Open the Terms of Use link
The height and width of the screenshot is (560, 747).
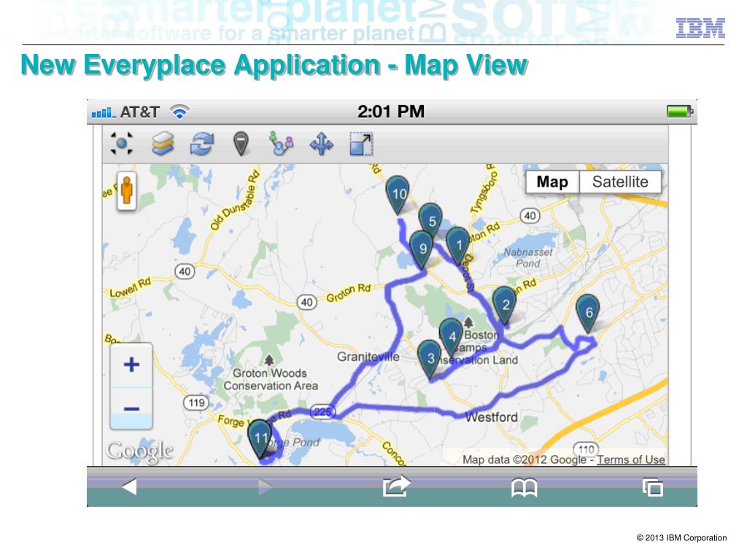[631, 459]
